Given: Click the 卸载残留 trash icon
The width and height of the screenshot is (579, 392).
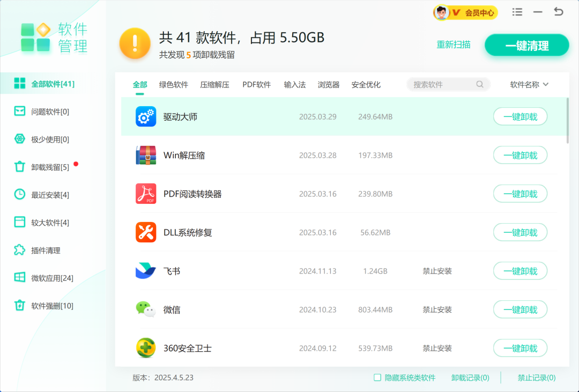Looking at the screenshot, I should pyautogui.click(x=20, y=167).
